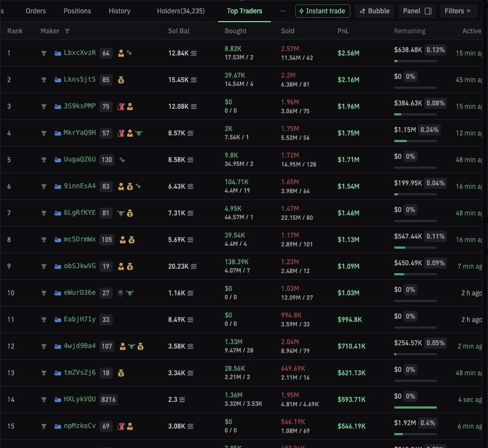Click money bag badge on tmZVsZj6 row

tap(121, 373)
